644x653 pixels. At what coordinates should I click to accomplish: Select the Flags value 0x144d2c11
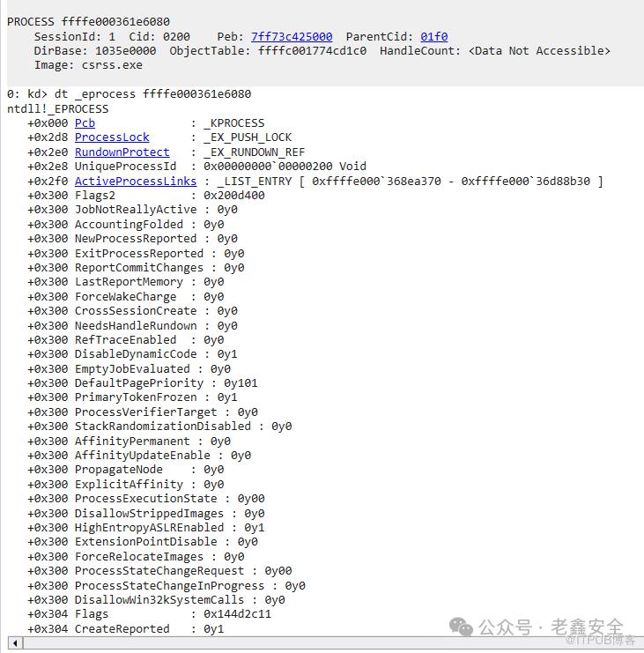pyautogui.click(x=237, y=614)
